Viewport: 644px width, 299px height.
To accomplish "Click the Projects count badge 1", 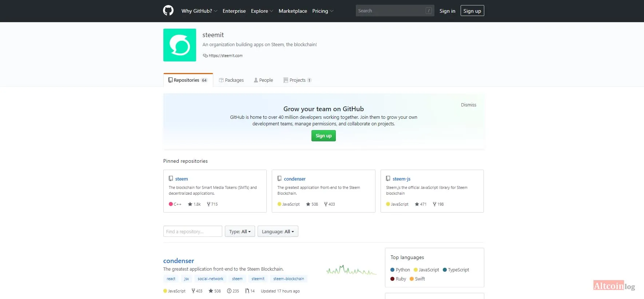I will click(x=309, y=80).
